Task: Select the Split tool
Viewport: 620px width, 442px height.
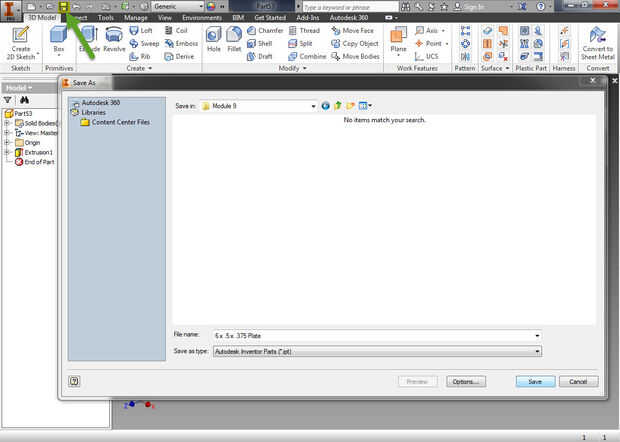Action: 301,43
